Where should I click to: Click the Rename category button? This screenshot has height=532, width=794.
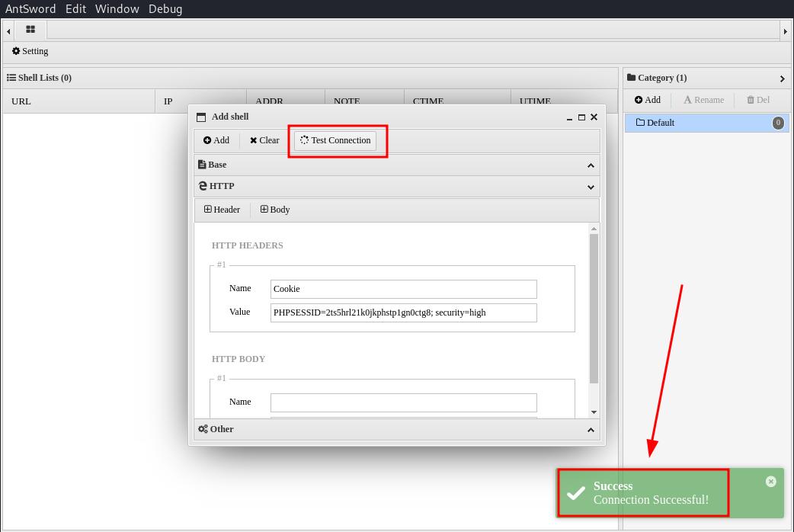(x=704, y=100)
